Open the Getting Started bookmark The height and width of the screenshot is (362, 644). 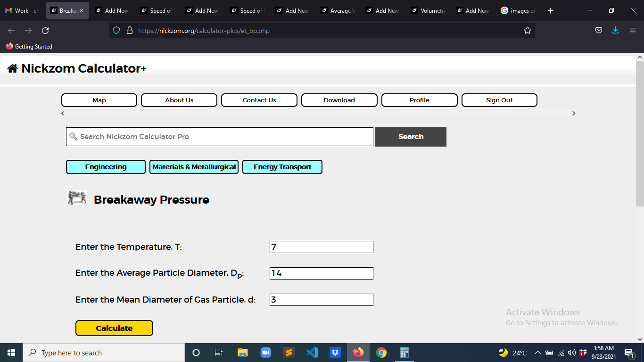point(29,46)
